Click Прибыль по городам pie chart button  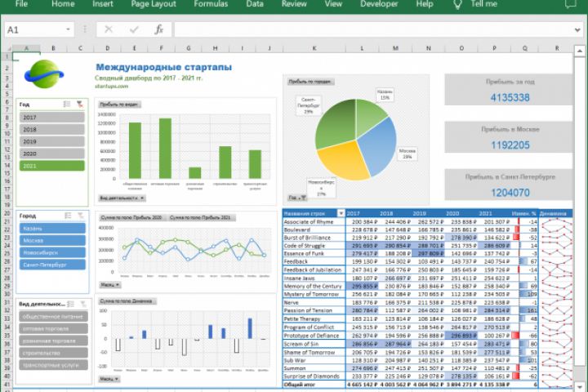(x=310, y=82)
